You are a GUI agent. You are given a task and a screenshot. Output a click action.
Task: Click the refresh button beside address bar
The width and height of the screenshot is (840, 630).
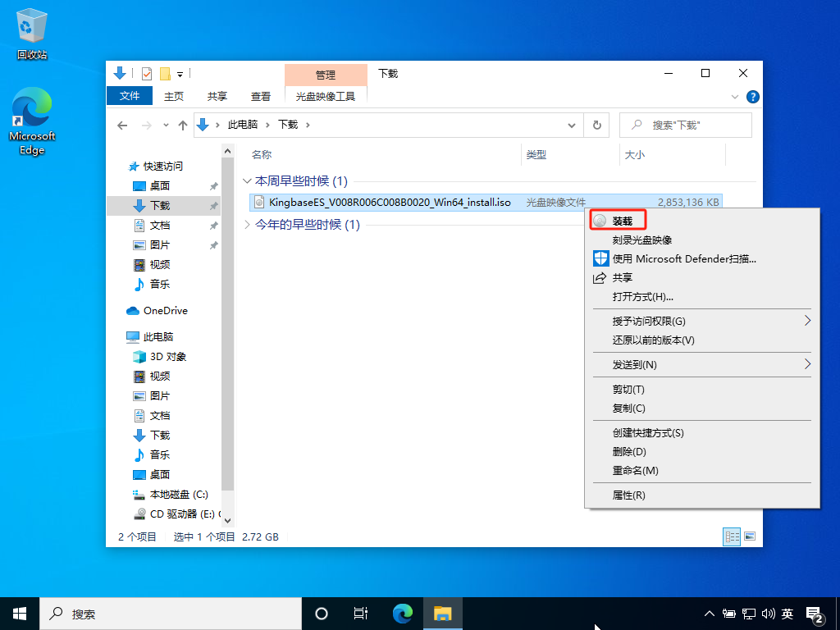596,125
